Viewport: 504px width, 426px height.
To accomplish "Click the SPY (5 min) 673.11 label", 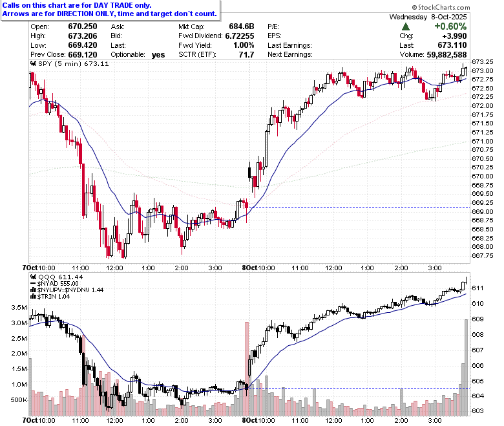I will (74, 63).
